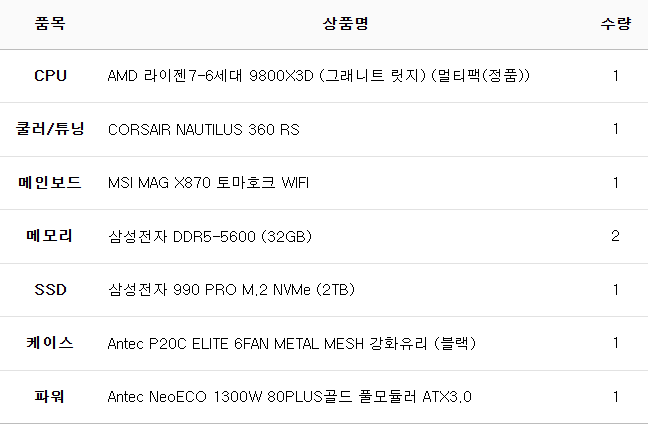648x429 pixels.
Task: Open the 삼성전자 990 PRO M.2 NVMe product
Action: (x=231, y=290)
